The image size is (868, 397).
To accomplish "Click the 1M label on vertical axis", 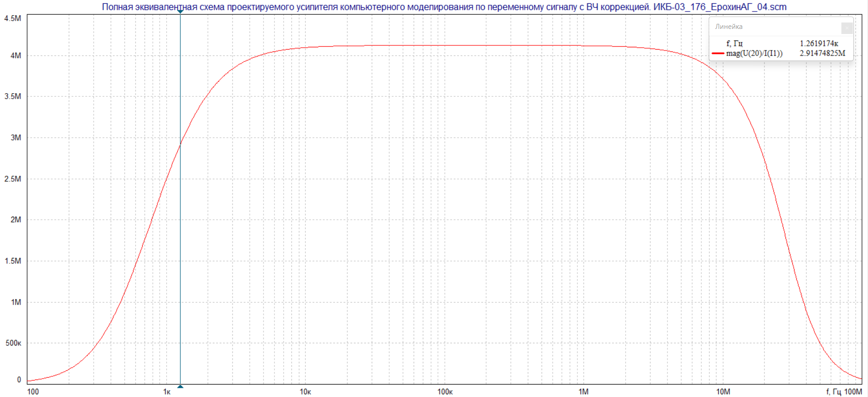I will click(16, 302).
